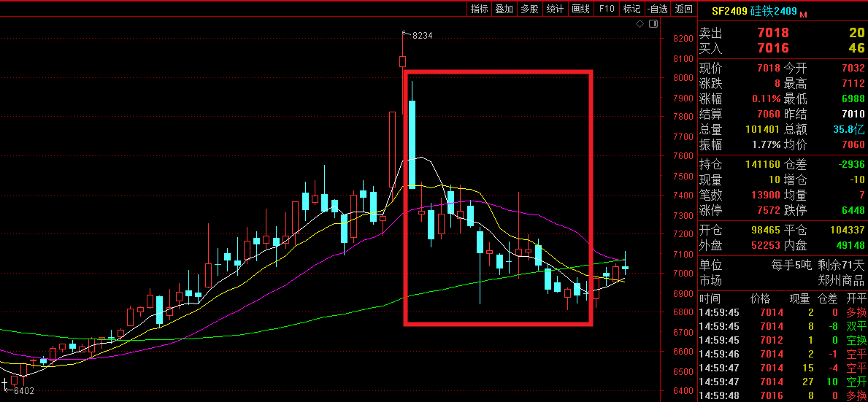Click the 时间 column header in trade list
Screen dimensions: 868x402
tap(710, 298)
